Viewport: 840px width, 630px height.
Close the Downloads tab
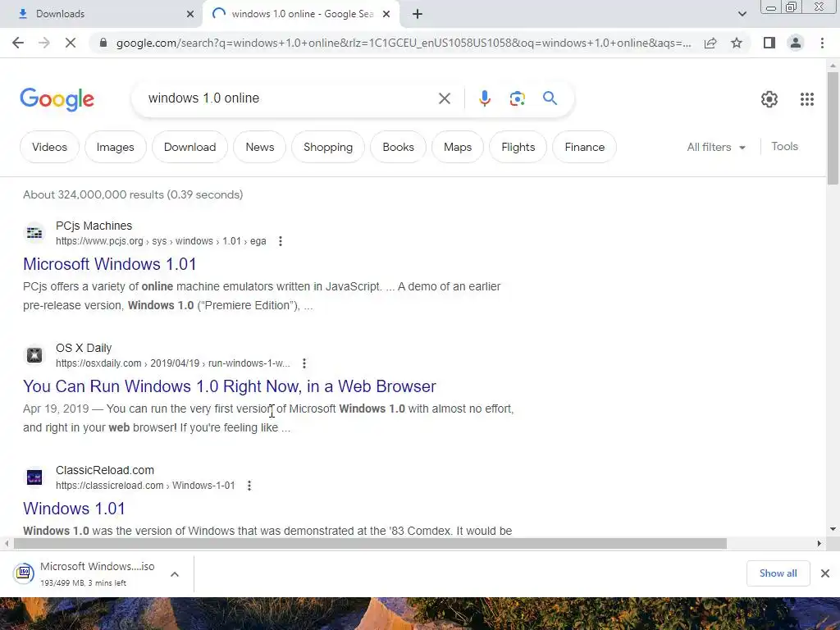[x=190, y=14]
